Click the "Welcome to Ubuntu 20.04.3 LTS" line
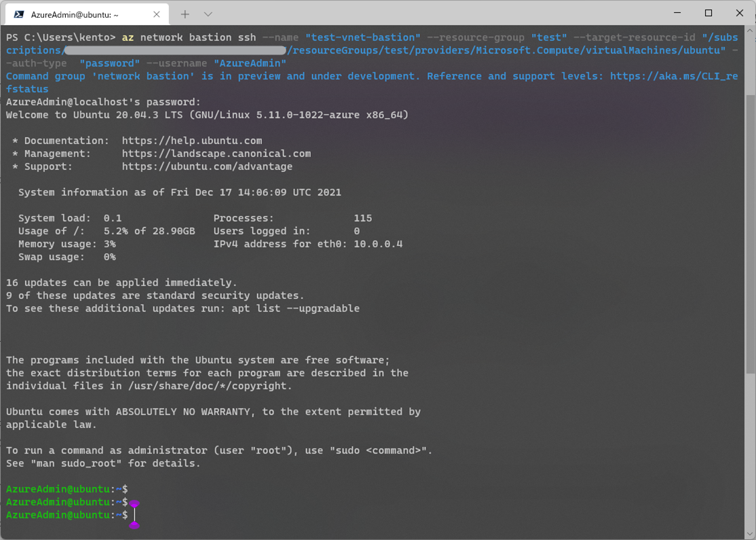Screen dimensions: 756x540 pyautogui.click(x=207, y=115)
